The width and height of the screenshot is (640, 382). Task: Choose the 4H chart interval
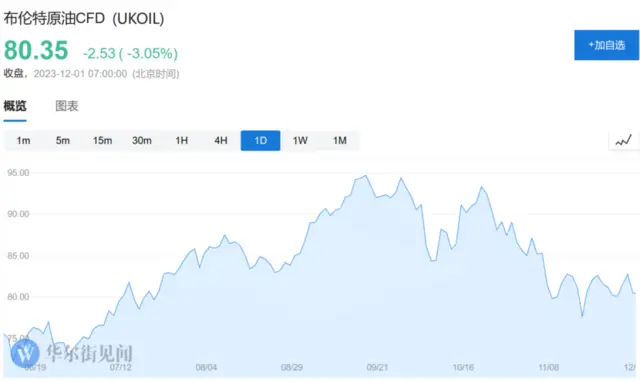click(221, 141)
